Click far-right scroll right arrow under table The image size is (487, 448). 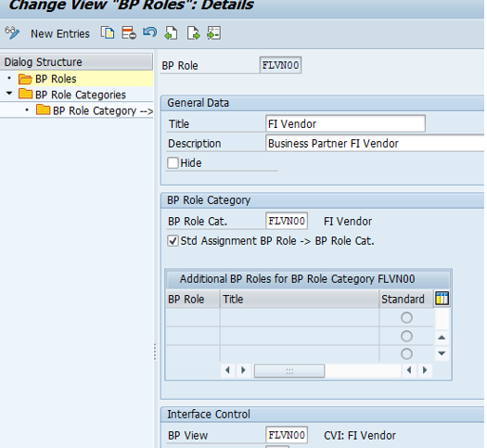[425, 370]
